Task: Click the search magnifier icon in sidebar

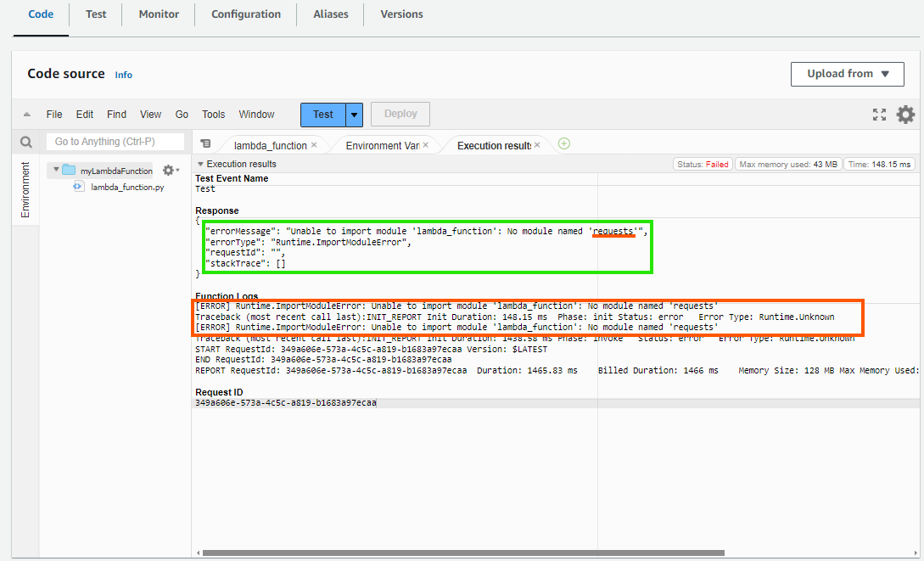Action: (x=26, y=143)
